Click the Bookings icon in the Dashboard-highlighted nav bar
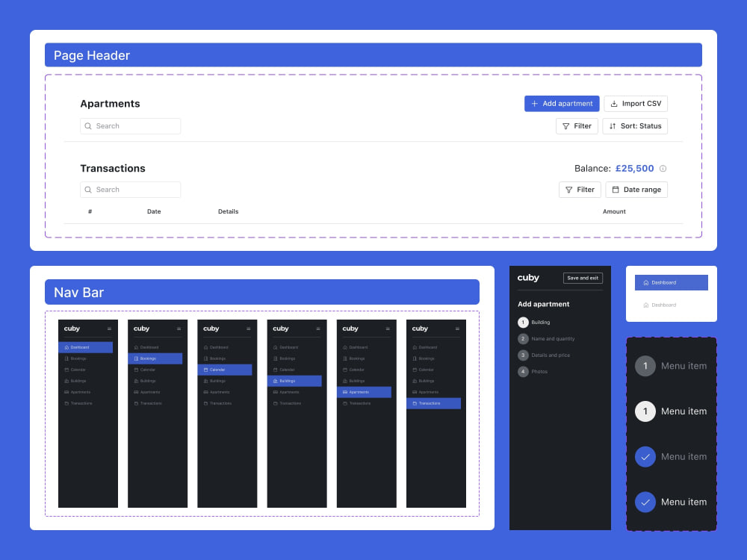 tap(66, 358)
